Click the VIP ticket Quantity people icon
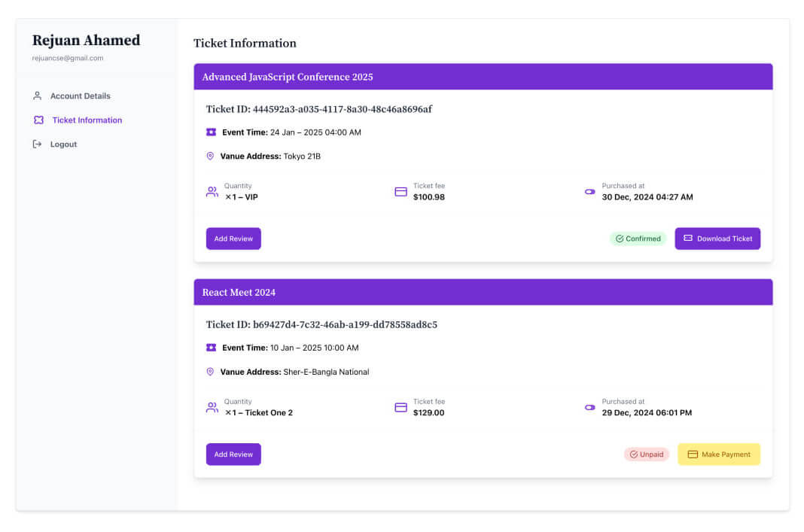 coord(212,192)
